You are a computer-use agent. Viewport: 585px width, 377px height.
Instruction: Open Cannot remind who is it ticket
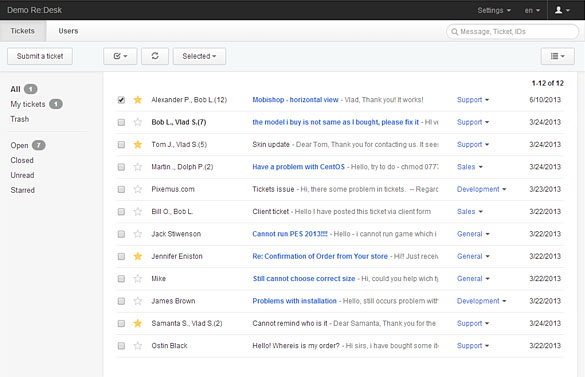[290, 323]
